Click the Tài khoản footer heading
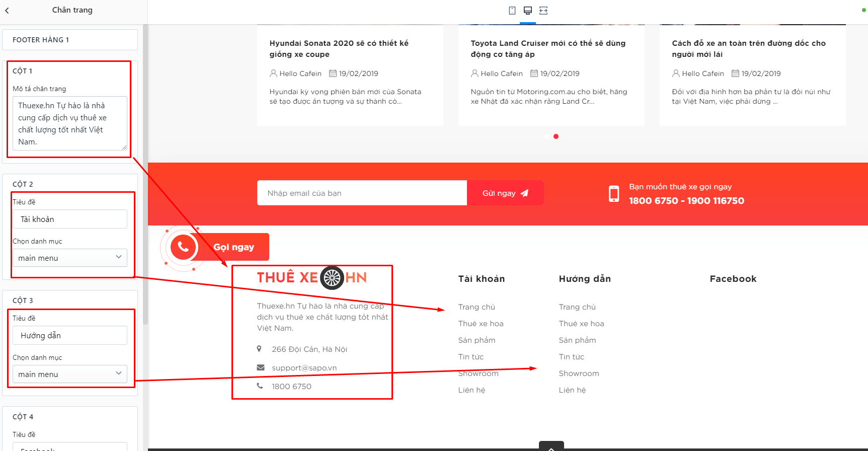 click(481, 279)
